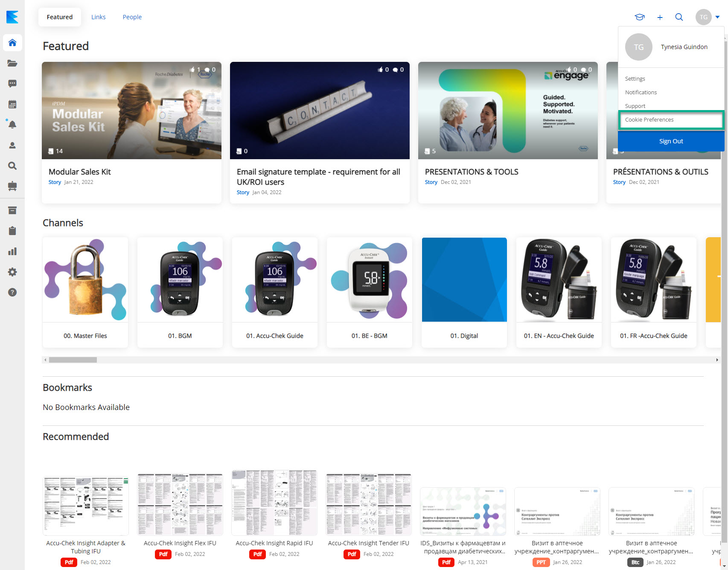
Task: Open the notifications bell in sidebar
Action: coord(12,125)
